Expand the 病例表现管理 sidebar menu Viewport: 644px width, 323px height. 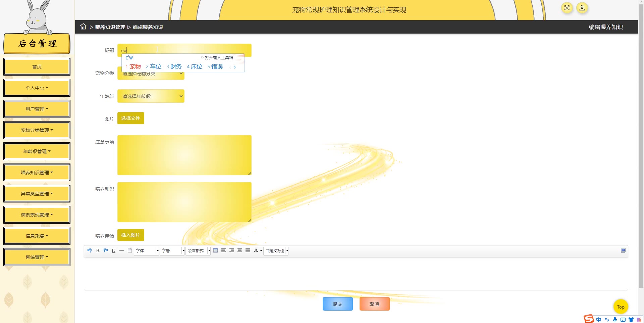(37, 215)
